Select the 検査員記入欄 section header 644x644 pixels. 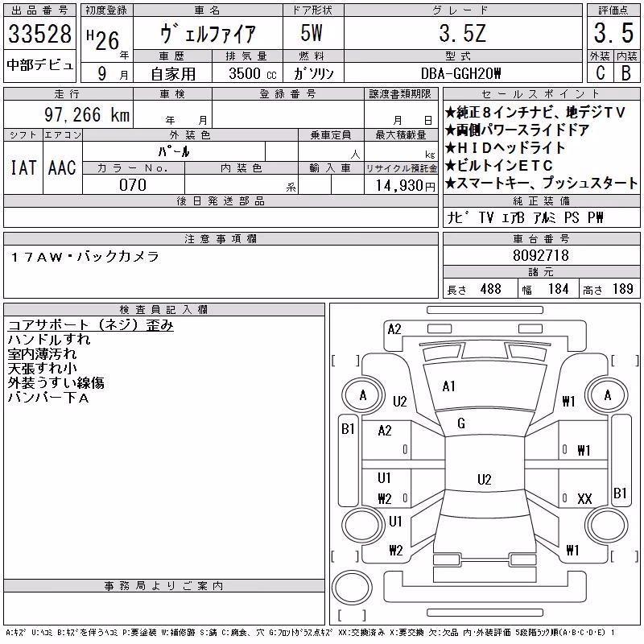tap(163, 309)
